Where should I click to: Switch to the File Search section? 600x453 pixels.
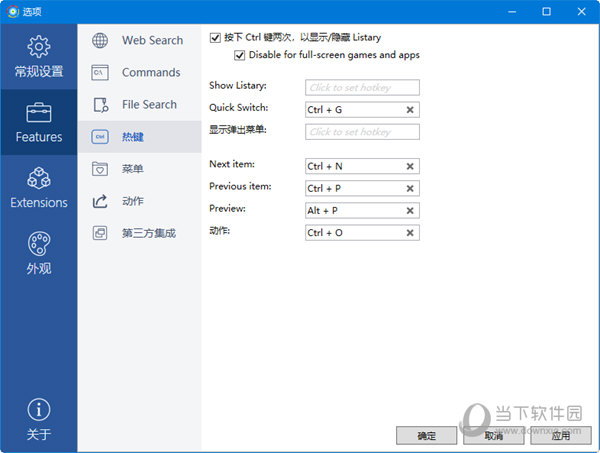(x=139, y=104)
